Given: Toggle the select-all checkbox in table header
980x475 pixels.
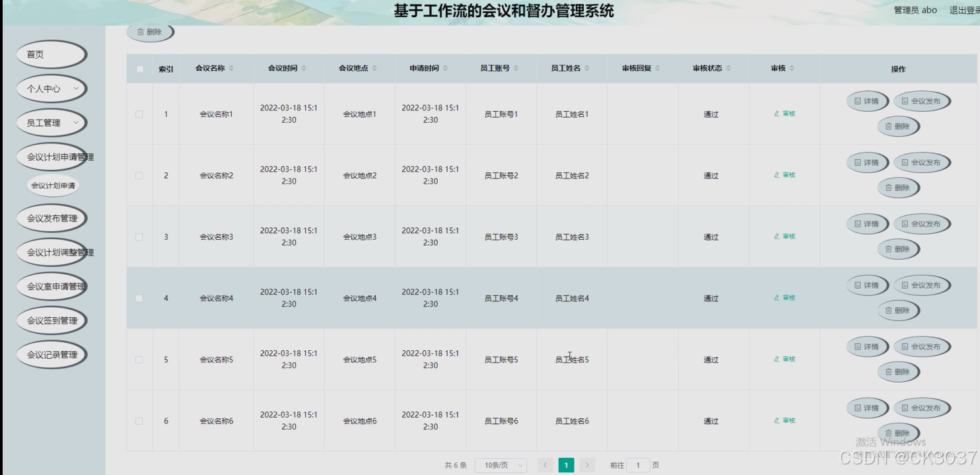Looking at the screenshot, I should 140,67.
